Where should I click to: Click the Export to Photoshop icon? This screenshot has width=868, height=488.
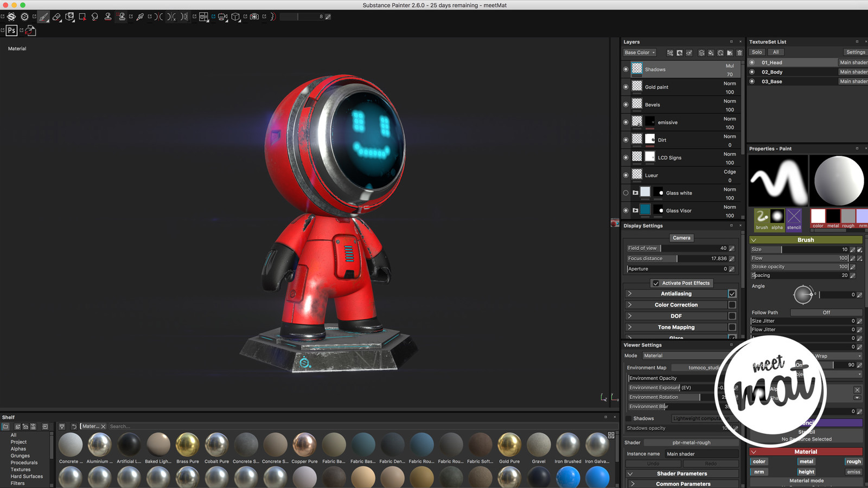click(x=11, y=30)
